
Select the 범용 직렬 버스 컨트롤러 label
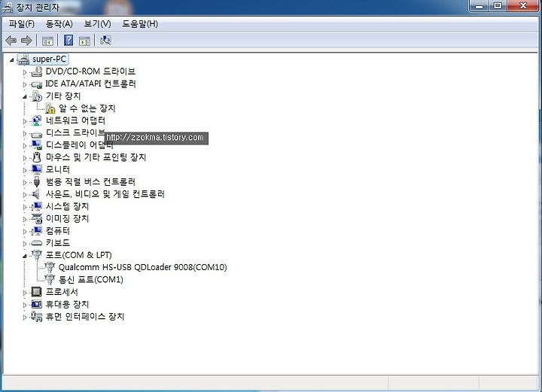(x=90, y=181)
